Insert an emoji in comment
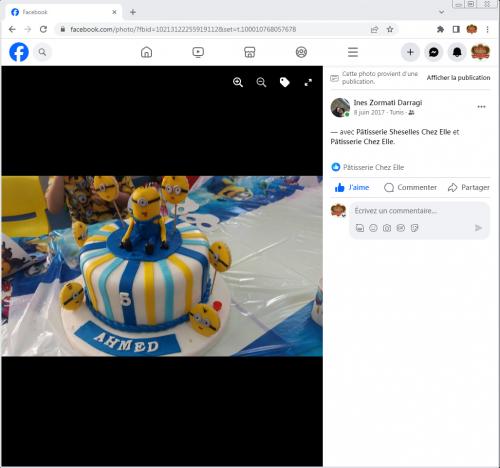The image size is (500, 468). 373,228
